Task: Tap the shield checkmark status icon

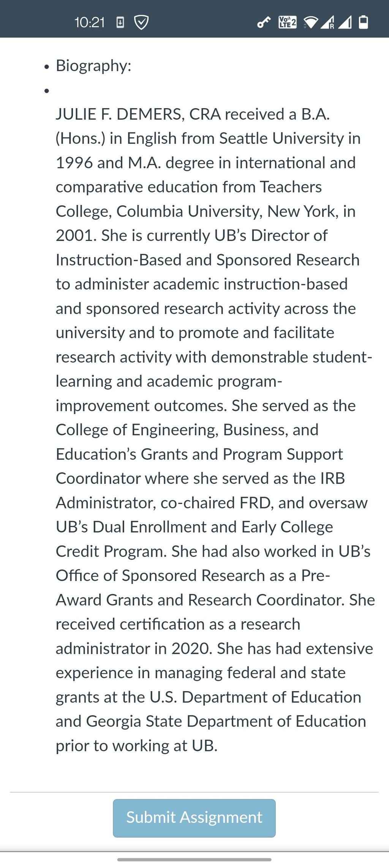Action: pyautogui.click(x=141, y=22)
